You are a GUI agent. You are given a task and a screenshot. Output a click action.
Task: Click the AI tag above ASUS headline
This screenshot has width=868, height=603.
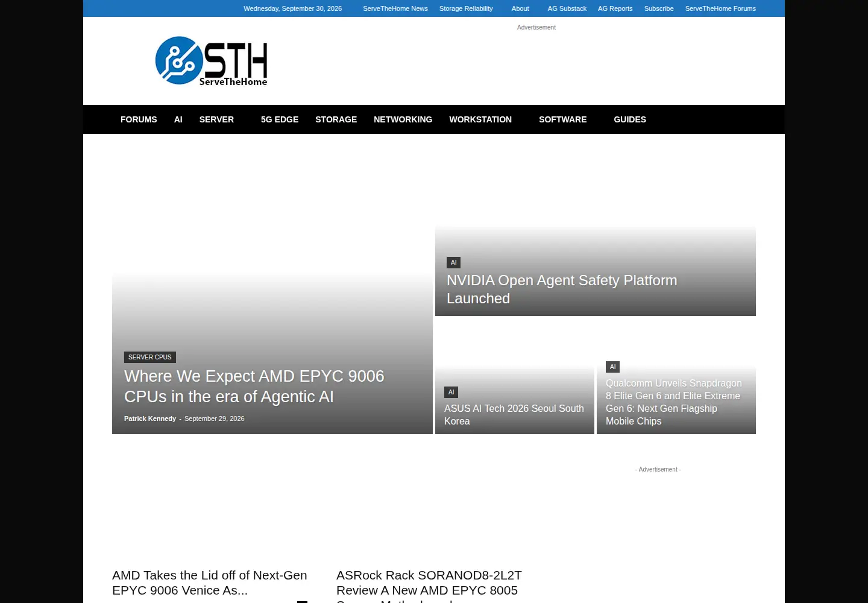[x=451, y=392]
